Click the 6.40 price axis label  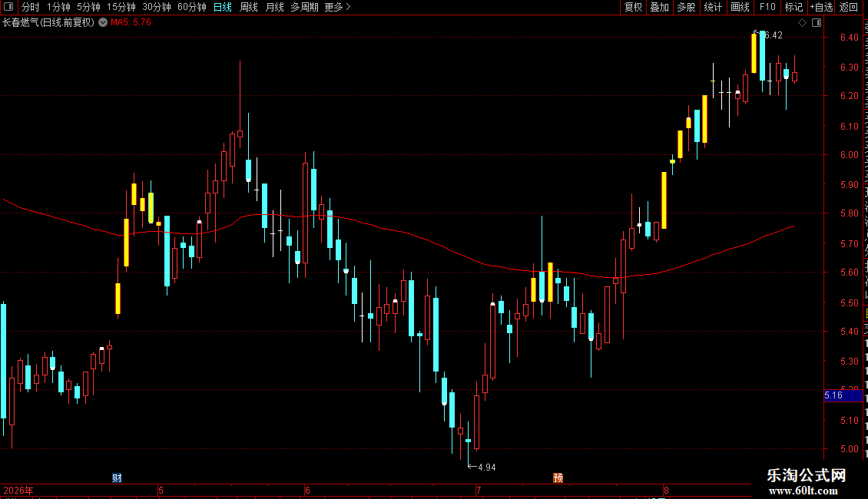coord(849,38)
